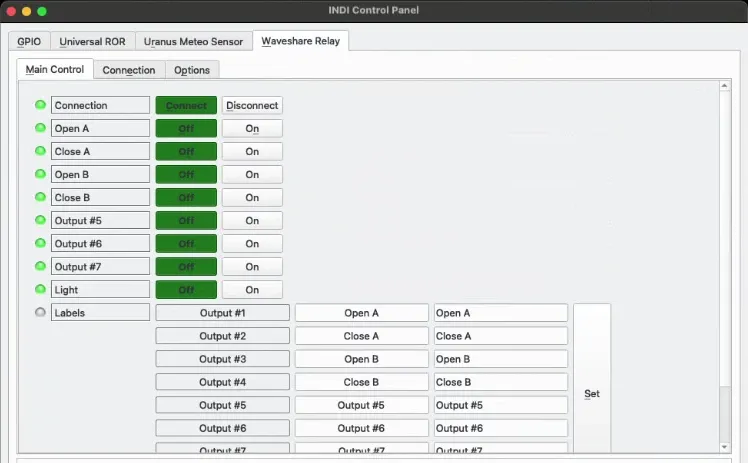Set Open B relay to Off
The height and width of the screenshot is (463, 748).
point(186,175)
